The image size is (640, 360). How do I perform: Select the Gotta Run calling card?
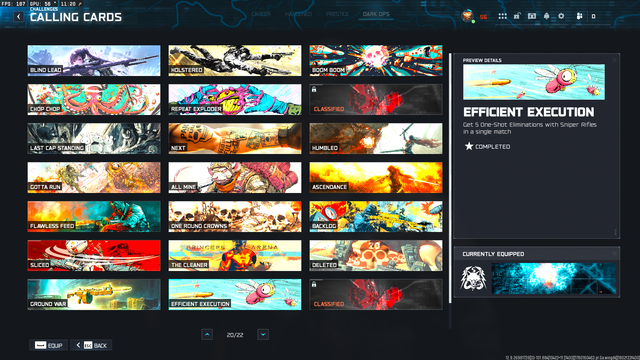tap(94, 178)
